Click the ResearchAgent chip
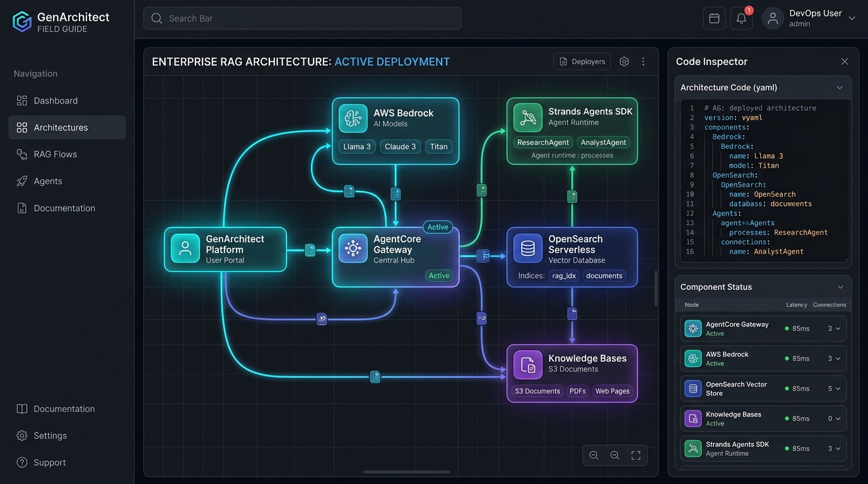Screen dimensions: 868x484 [x=543, y=142]
